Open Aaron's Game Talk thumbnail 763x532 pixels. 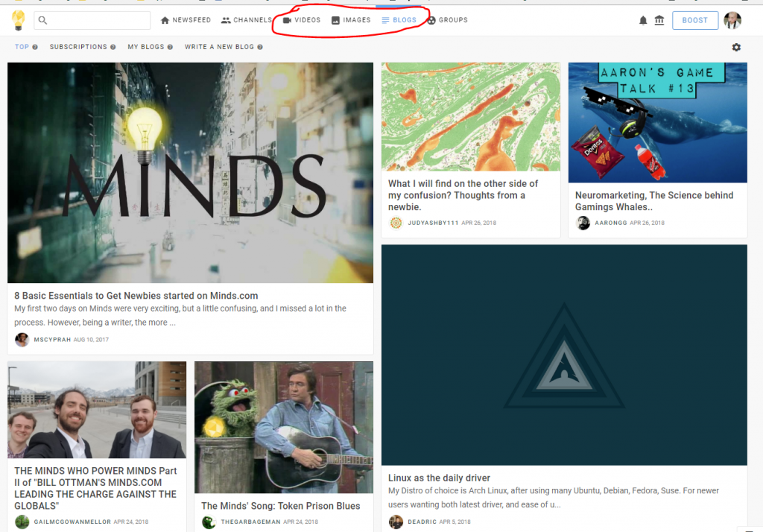(x=657, y=123)
